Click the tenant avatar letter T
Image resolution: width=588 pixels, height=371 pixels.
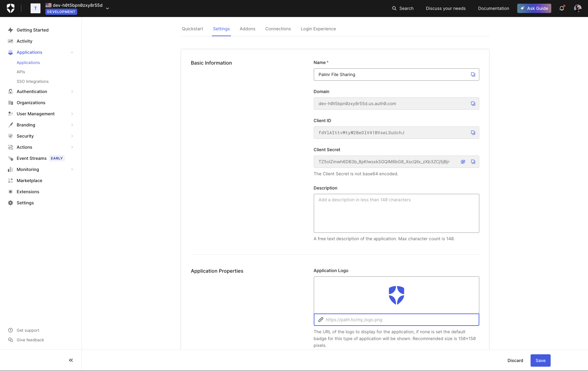(x=36, y=8)
